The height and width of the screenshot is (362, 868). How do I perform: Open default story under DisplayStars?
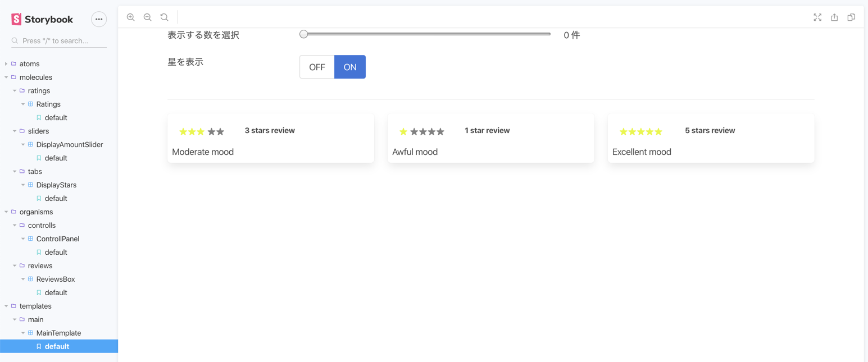[56, 199]
